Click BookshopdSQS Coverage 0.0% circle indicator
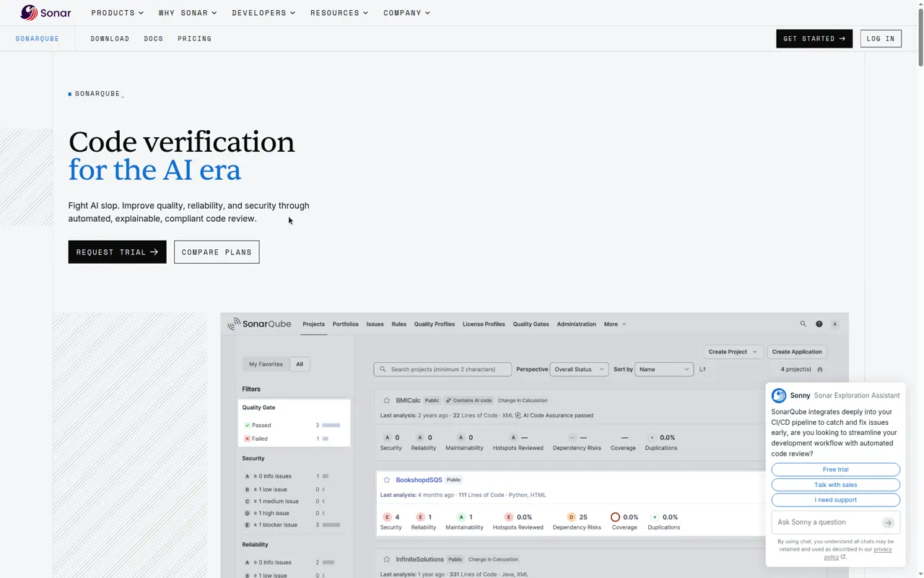The height and width of the screenshot is (578, 924). point(615,517)
